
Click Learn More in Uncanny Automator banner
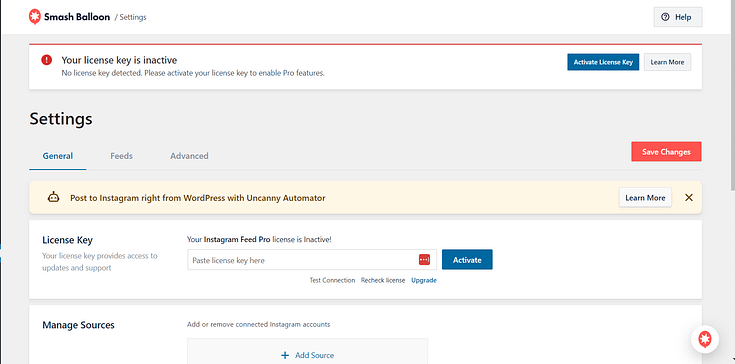click(x=645, y=198)
